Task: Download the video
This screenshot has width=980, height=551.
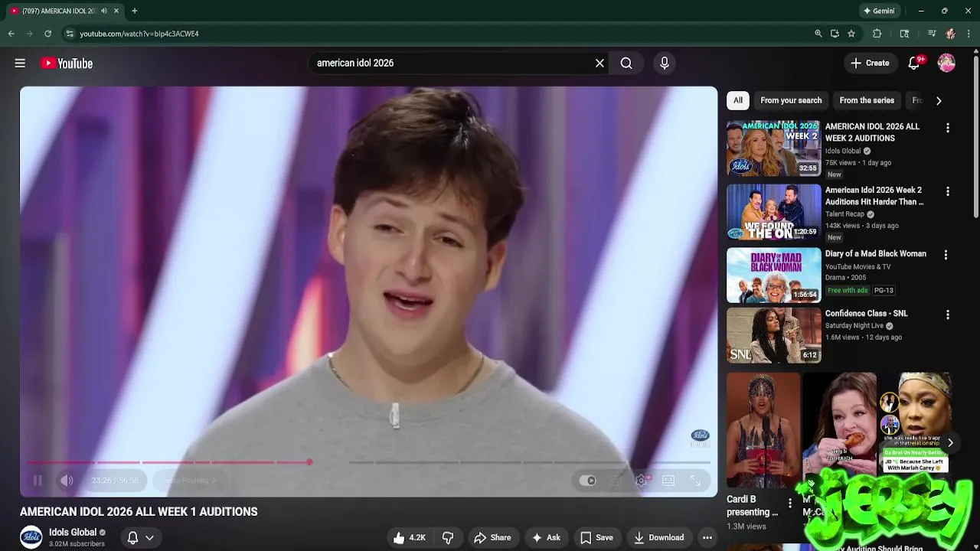Action: click(x=658, y=537)
